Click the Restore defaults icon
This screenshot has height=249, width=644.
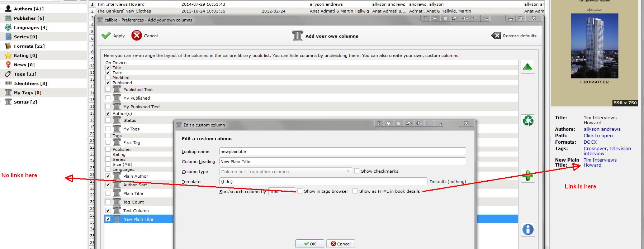(x=496, y=35)
